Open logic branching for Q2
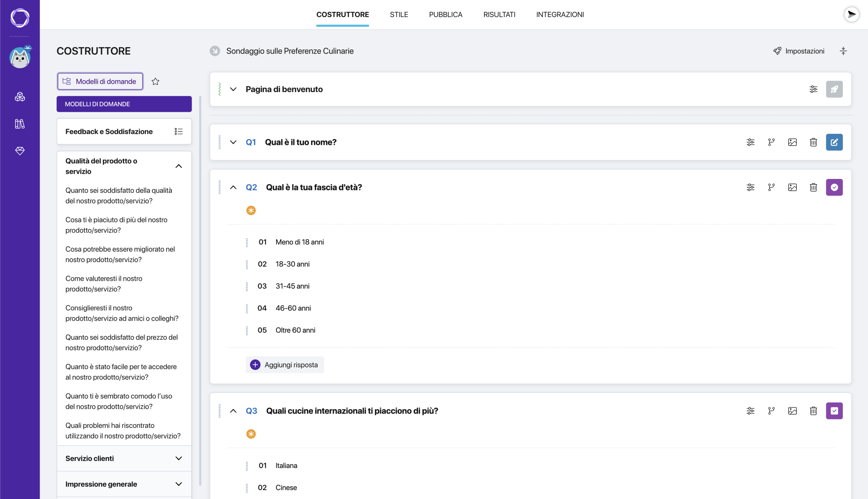868x499 pixels. point(771,187)
